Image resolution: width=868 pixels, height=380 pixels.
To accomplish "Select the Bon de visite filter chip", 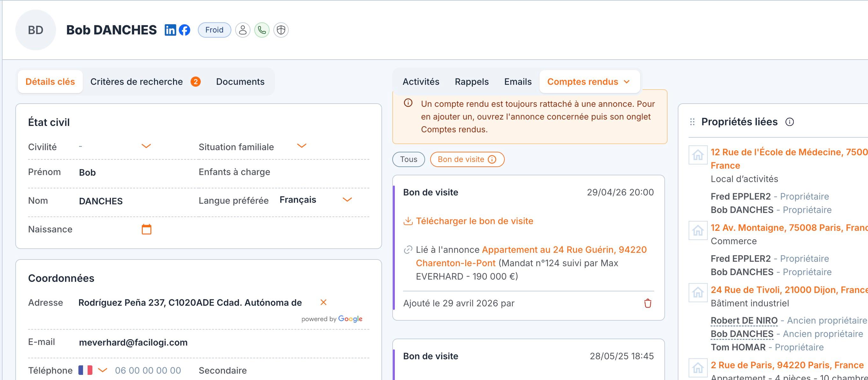I will [467, 159].
